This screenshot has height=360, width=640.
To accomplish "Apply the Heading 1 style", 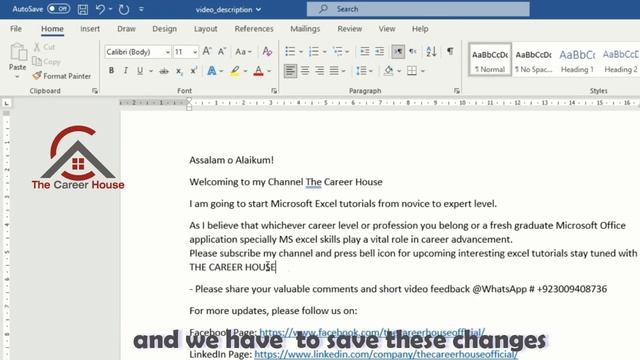I will click(x=577, y=60).
